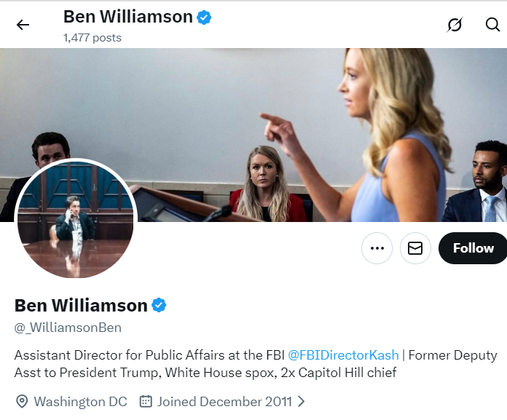Click the top header name Ben Williamson
The width and height of the screenshot is (507, 420).
pyautogui.click(x=127, y=17)
